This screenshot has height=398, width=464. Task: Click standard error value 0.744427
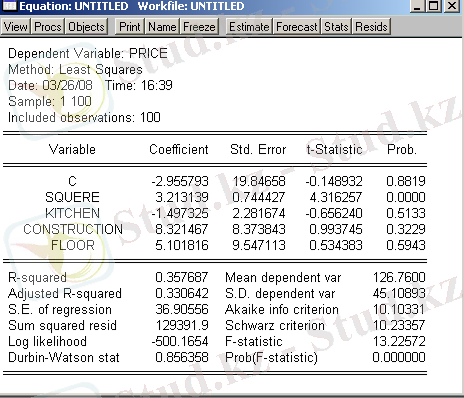(259, 197)
